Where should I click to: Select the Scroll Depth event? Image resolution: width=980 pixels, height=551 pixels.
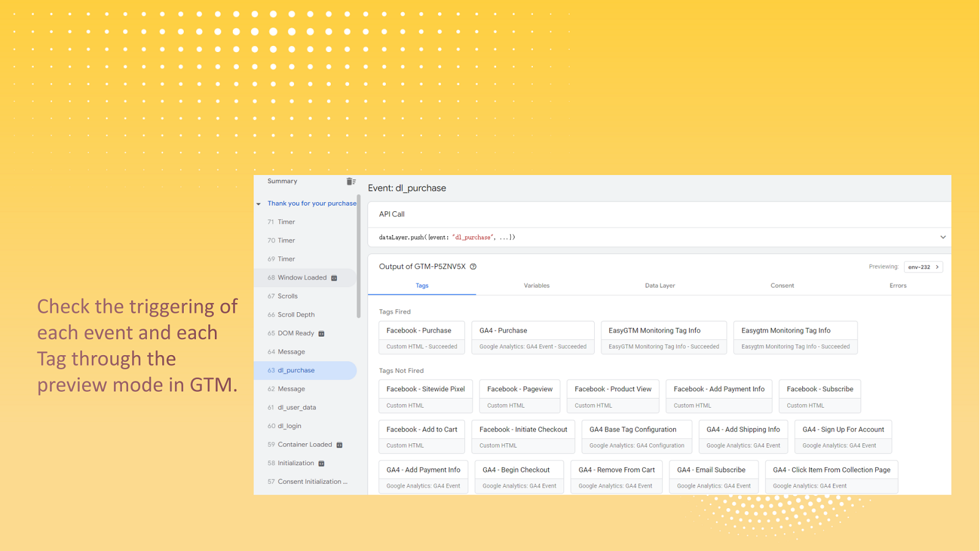click(296, 315)
